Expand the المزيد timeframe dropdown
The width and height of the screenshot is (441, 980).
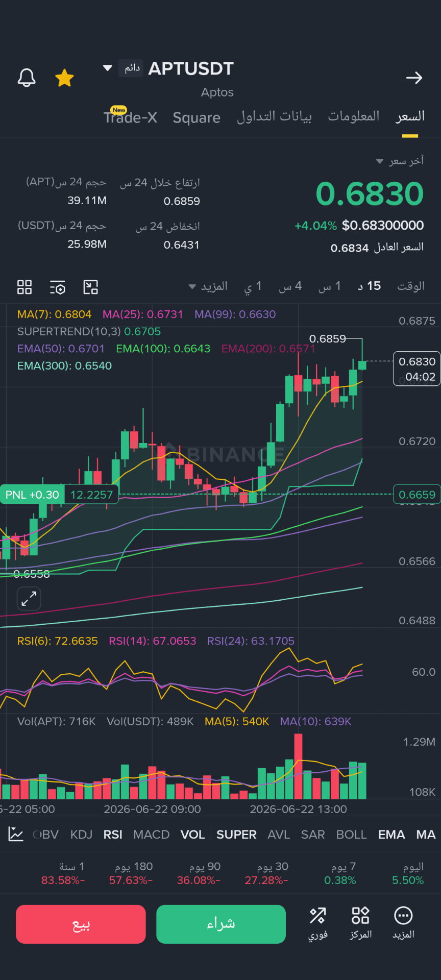tap(208, 286)
